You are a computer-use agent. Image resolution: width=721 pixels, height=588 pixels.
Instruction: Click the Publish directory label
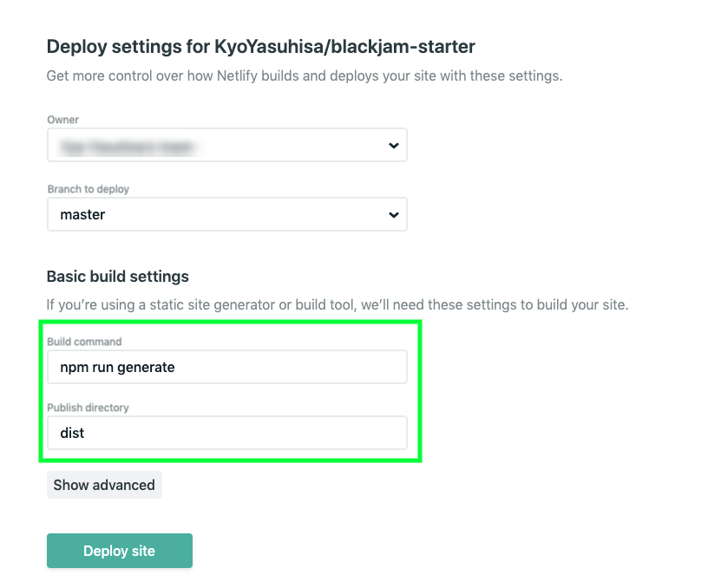pyautogui.click(x=90, y=408)
